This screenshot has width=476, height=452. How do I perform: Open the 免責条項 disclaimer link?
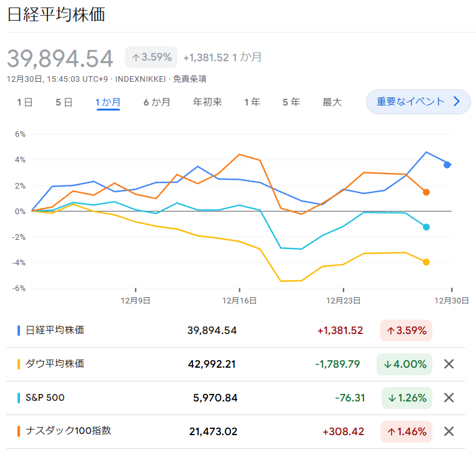pos(189,79)
